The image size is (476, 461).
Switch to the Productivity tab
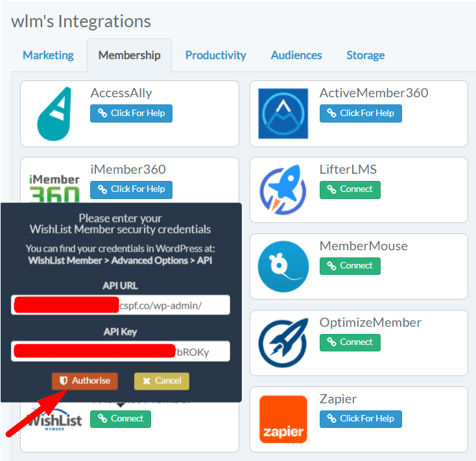(x=215, y=55)
